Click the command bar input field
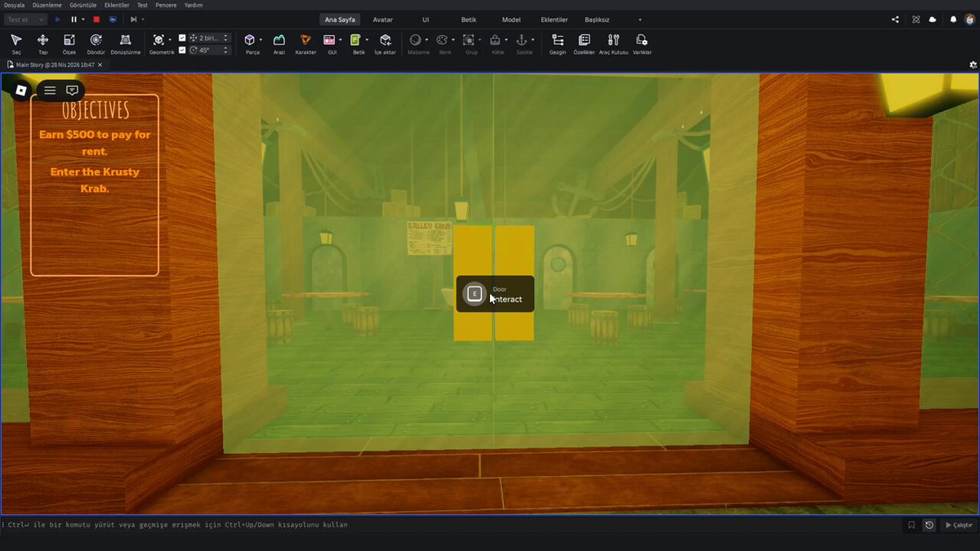 click(x=449, y=525)
